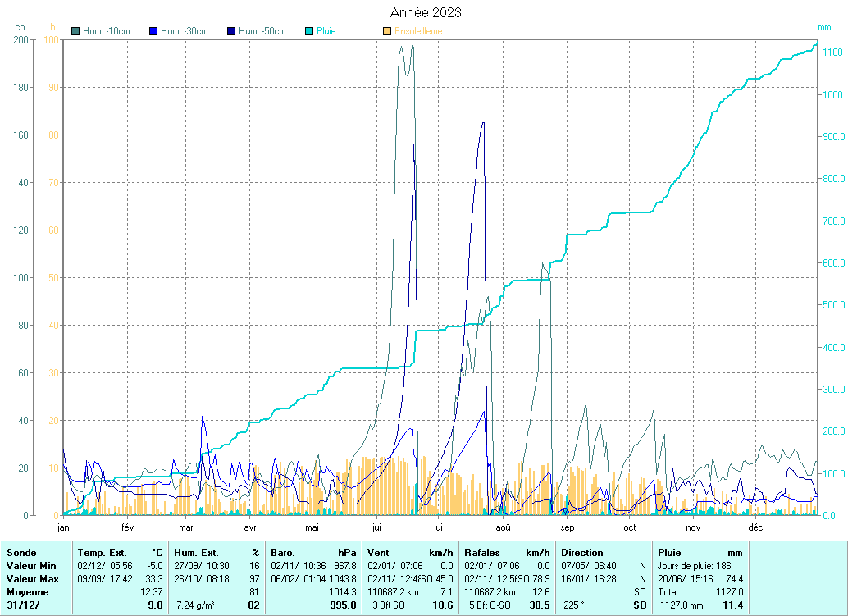The width and height of the screenshot is (848, 616).
Task: Click the mai label on the time axis
Action: coord(312,528)
